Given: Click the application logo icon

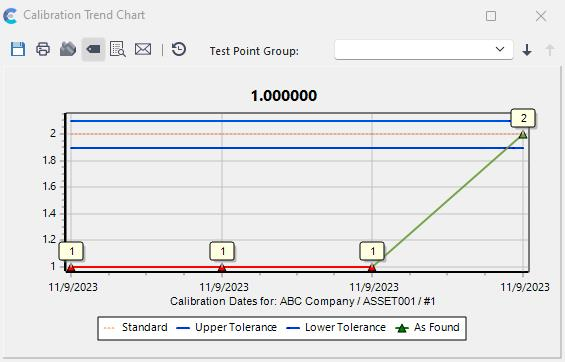Looking at the screenshot, I should tap(10, 16).
